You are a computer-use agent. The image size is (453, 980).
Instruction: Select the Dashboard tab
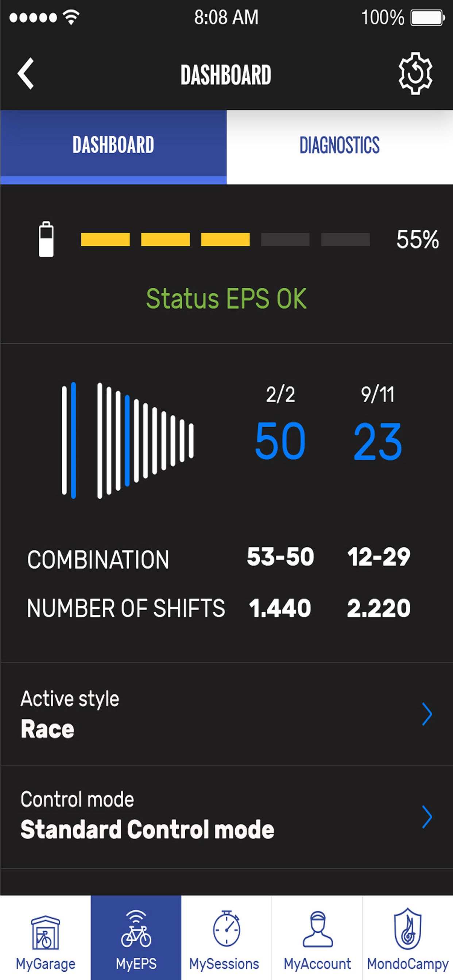(x=113, y=146)
